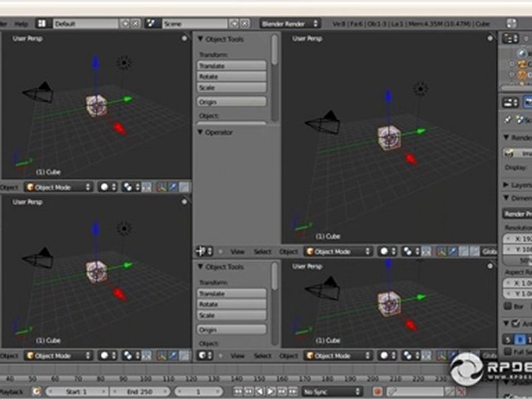Delete the Default screen layout
This screenshot has height=399, width=532.
pos(135,23)
